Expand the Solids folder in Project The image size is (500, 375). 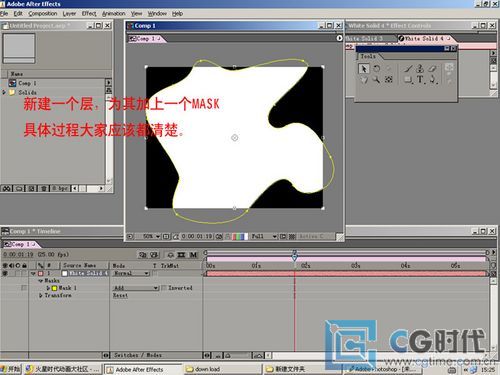click(4, 92)
